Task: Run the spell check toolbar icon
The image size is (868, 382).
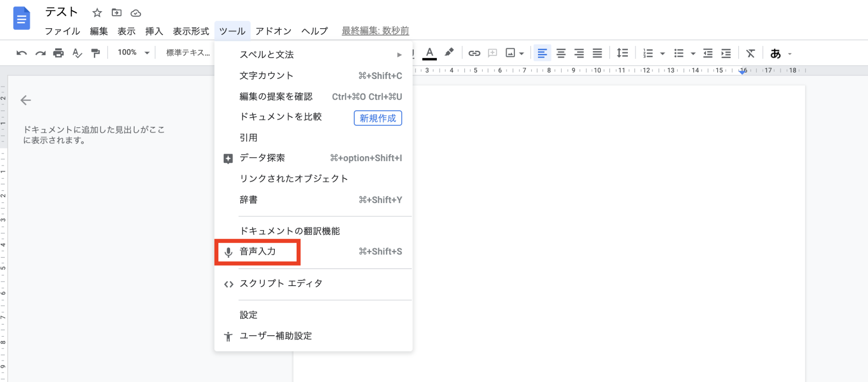Action: (77, 53)
